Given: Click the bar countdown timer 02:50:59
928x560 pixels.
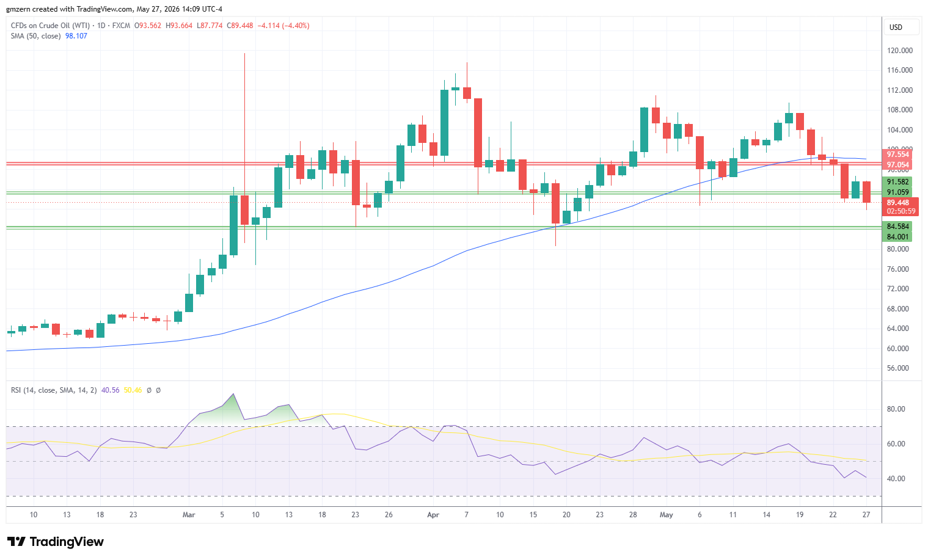Looking at the screenshot, I should (901, 211).
